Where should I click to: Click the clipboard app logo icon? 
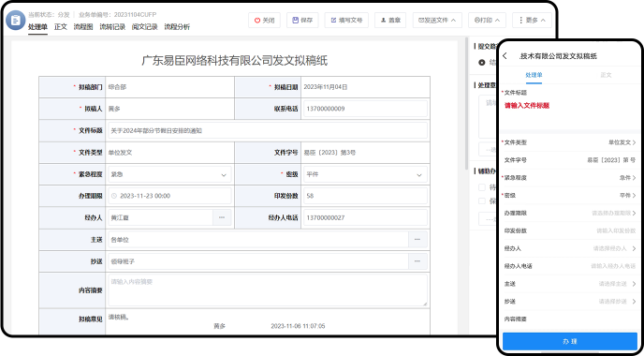16,21
